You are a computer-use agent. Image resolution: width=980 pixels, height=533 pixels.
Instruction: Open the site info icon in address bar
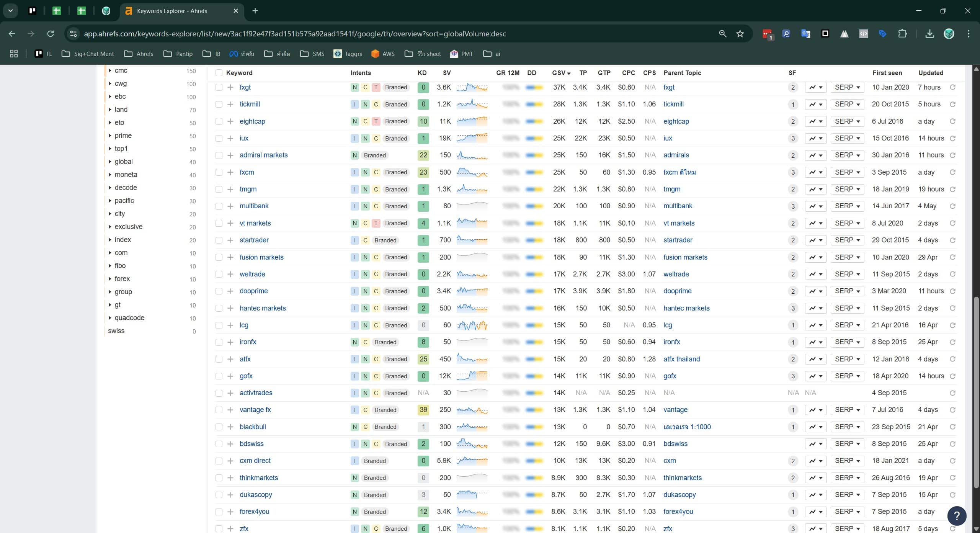pos(73,34)
